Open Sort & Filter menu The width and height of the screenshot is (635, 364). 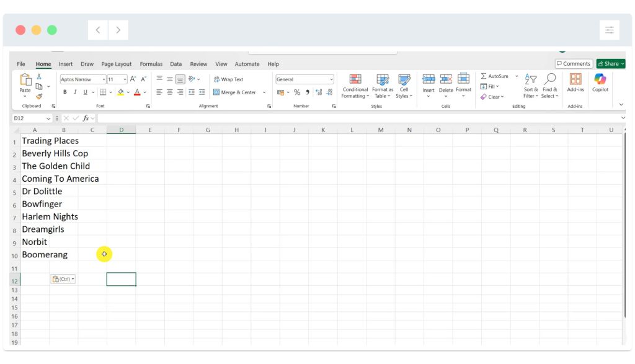click(x=531, y=86)
